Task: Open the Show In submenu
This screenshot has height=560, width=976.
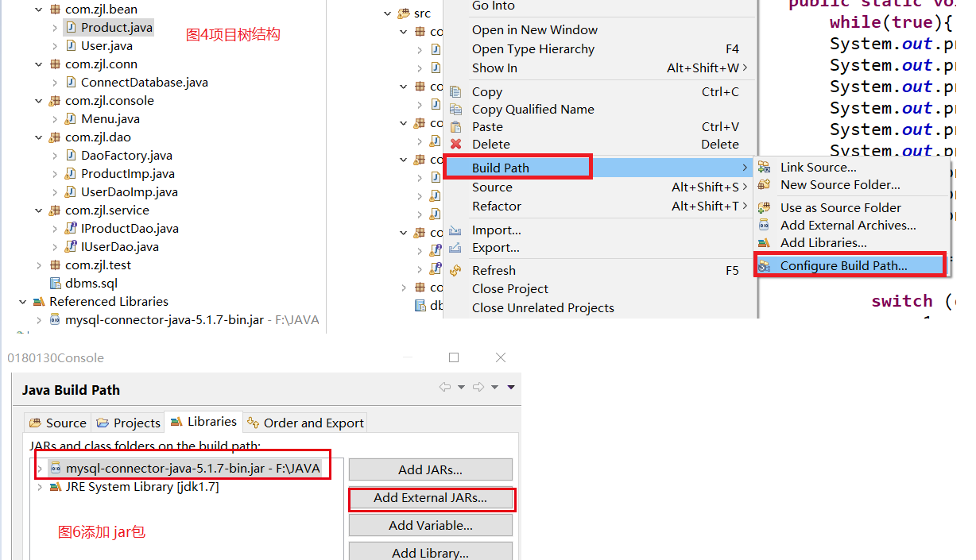Action: click(x=599, y=68)
